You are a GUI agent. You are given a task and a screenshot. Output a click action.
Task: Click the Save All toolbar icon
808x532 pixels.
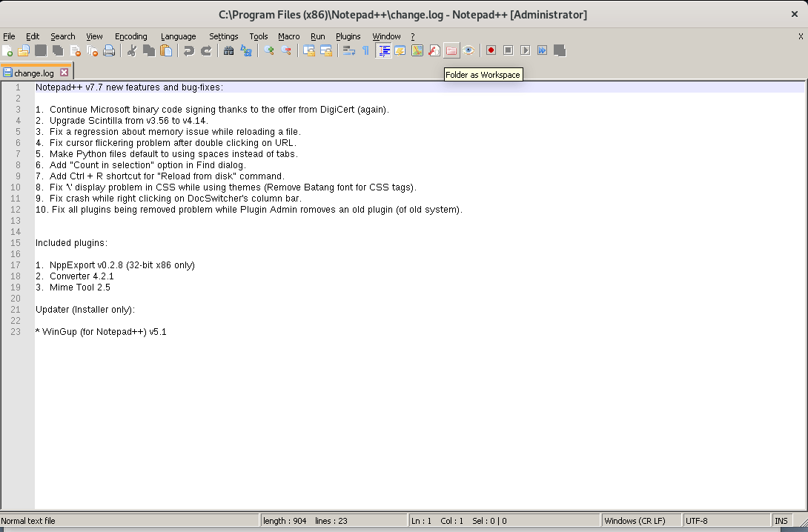pyautogui.click(x=58, y=50)
